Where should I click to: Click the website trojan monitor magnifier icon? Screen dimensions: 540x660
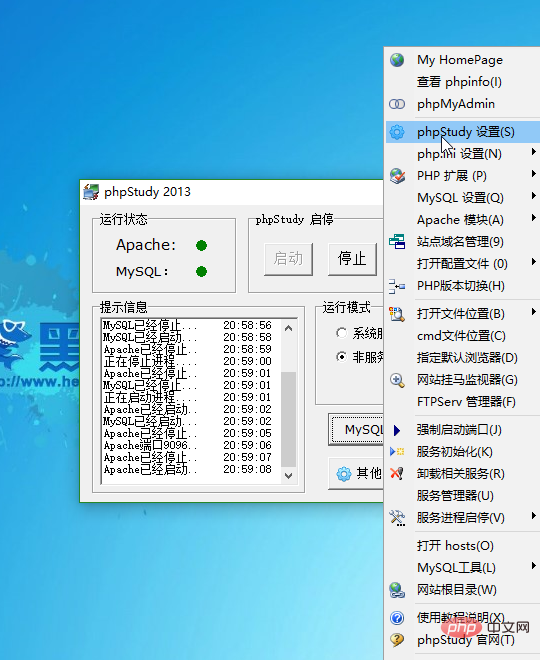(397, 380)
